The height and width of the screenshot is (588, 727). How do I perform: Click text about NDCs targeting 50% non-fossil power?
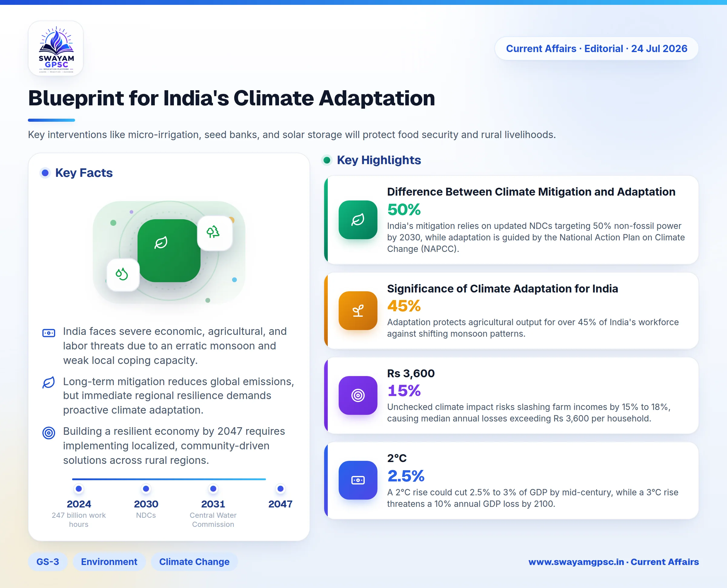(536, 237)
